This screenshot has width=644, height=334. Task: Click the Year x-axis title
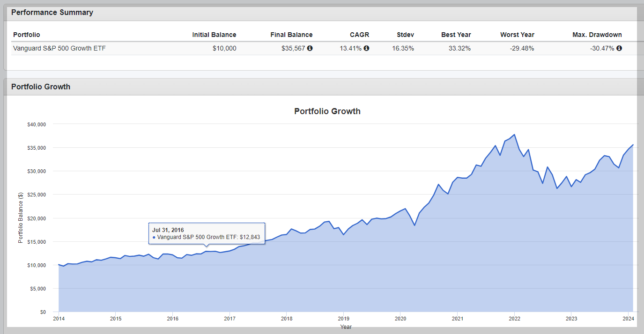pos(346,327)
